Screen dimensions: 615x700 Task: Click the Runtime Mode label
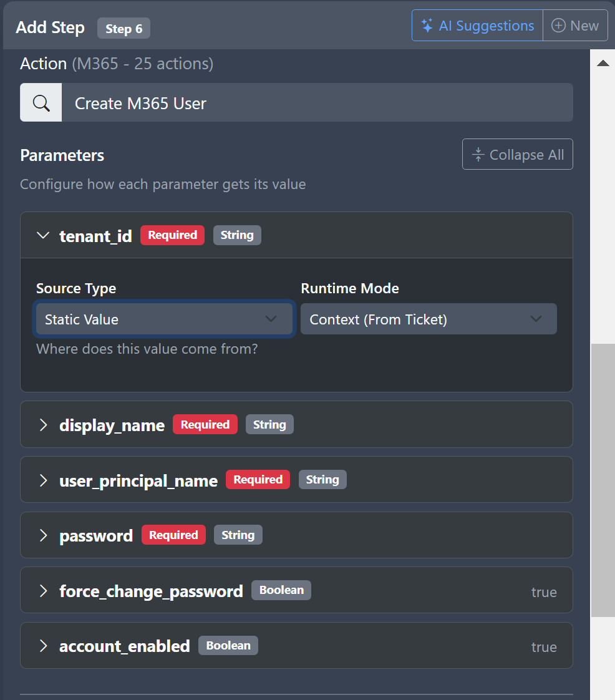tap(350, 288)
